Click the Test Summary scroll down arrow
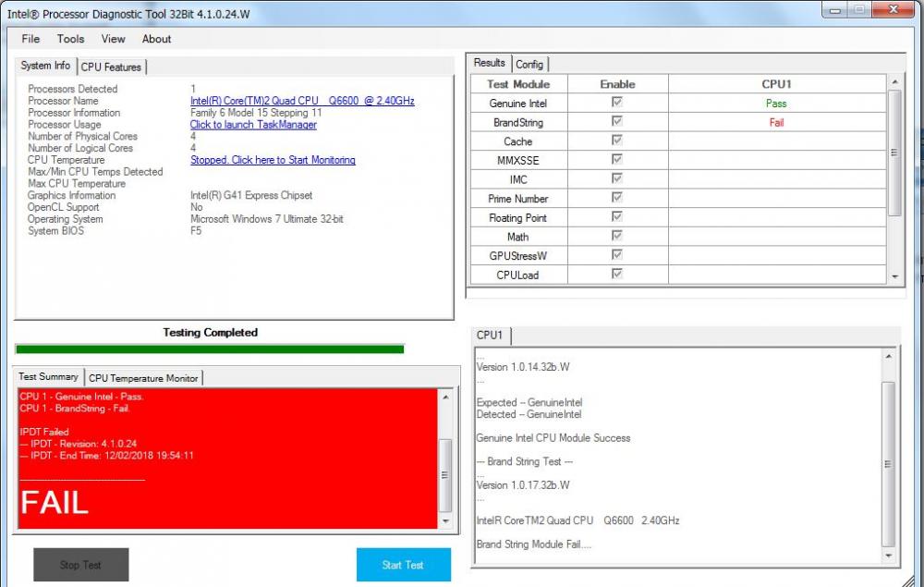This screenshot has width=924, height=587. [x=445, y=521]
